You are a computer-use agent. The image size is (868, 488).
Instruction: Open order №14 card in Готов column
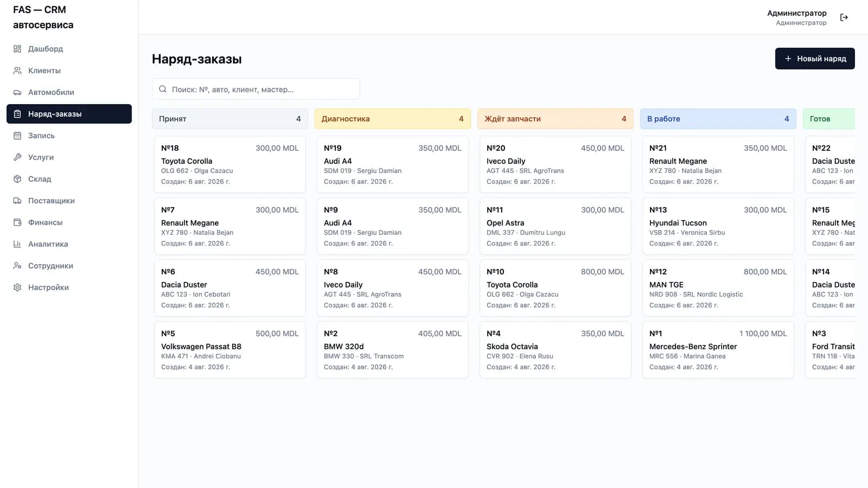830,288
